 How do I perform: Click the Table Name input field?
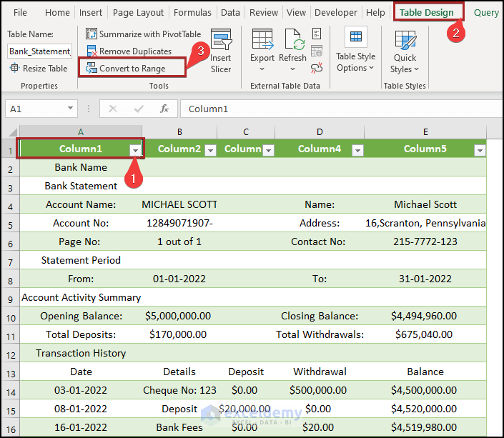pyautogui.click(x=39, y=51)
